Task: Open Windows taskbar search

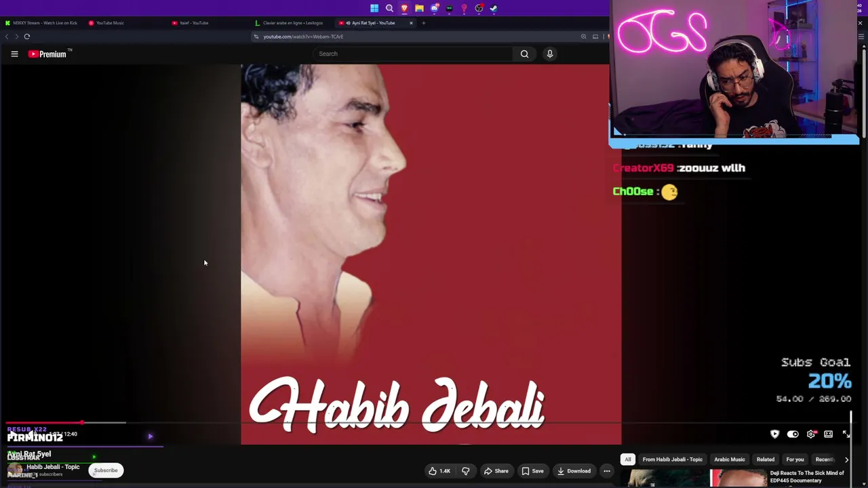Action: pos(389,8)
